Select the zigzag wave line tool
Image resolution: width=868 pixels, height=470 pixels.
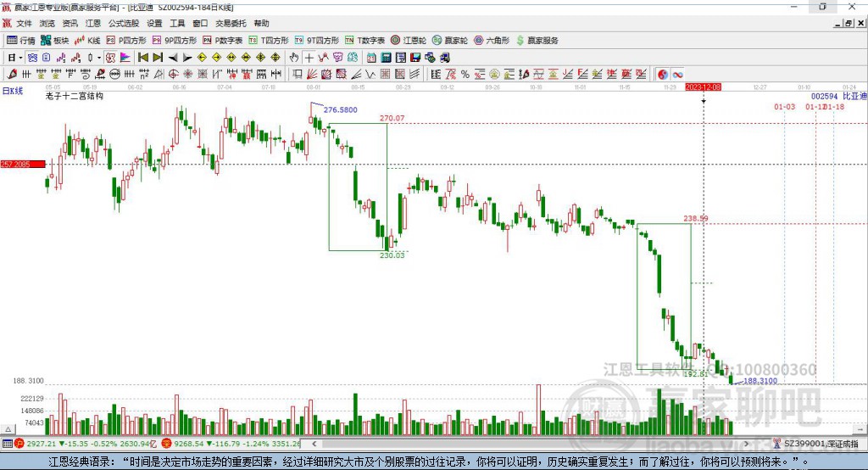(x=370, y=75)
